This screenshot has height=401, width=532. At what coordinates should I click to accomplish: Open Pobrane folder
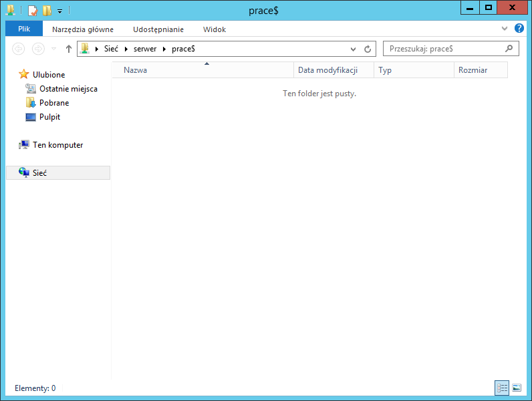click(x=54, y=103)
